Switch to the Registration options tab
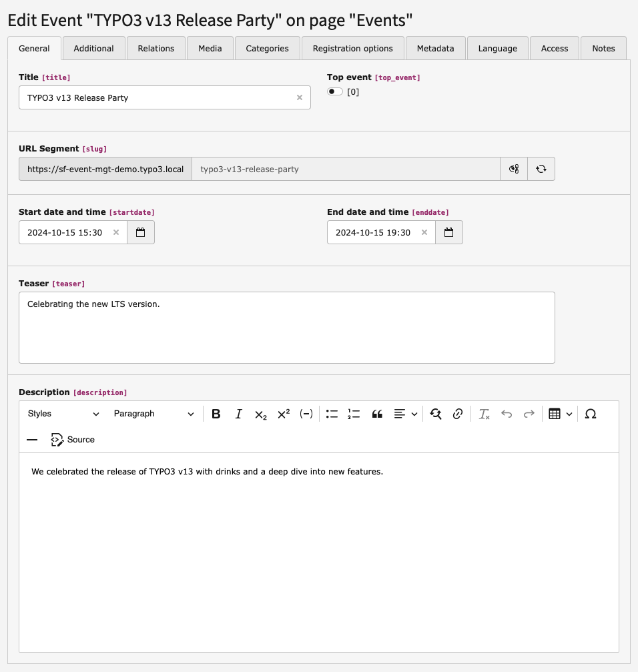 (x=352, y=49)
